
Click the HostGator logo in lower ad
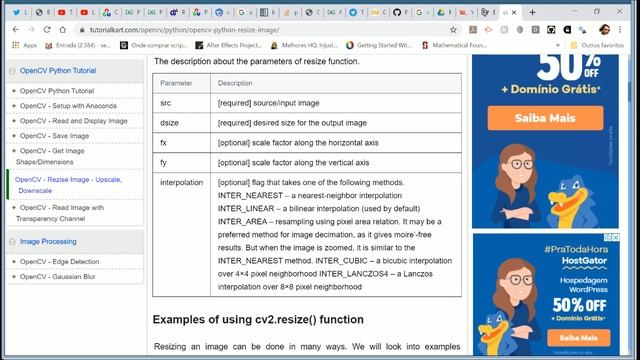click(584, 261)
